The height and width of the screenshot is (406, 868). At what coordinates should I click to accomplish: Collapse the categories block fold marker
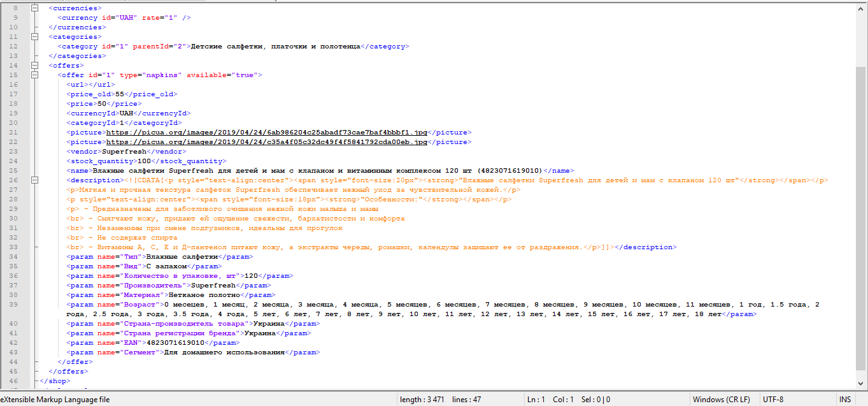coord(33,37)
